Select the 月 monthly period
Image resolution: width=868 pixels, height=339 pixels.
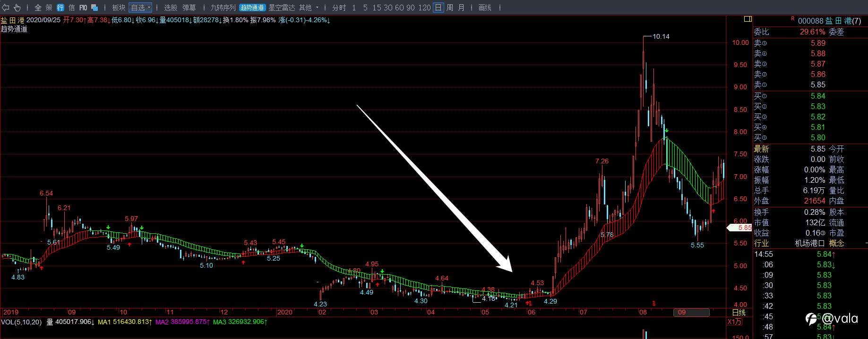tap(461, 8)
